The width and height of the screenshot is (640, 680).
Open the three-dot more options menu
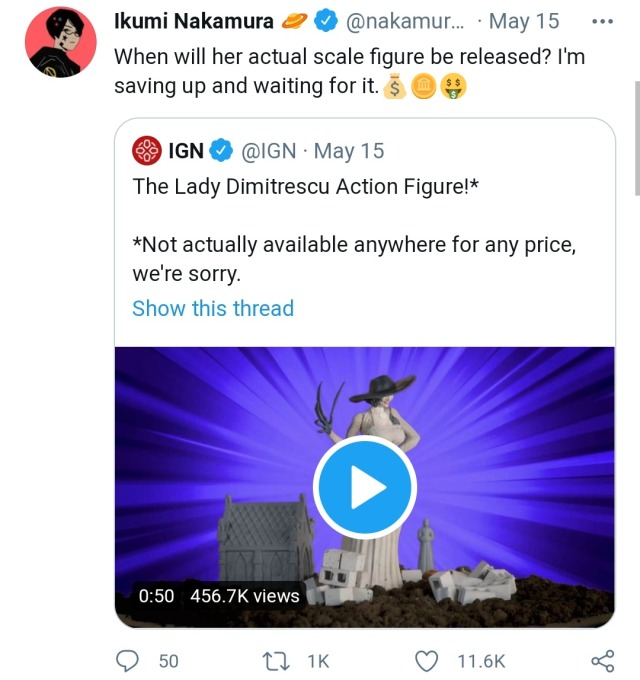click(601, 21)
